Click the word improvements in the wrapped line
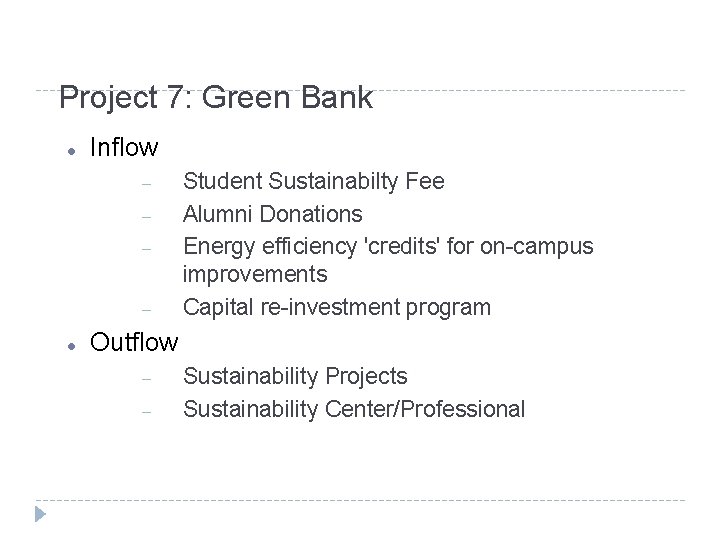Viewport: 720px width, 540px height. (255, 274)
